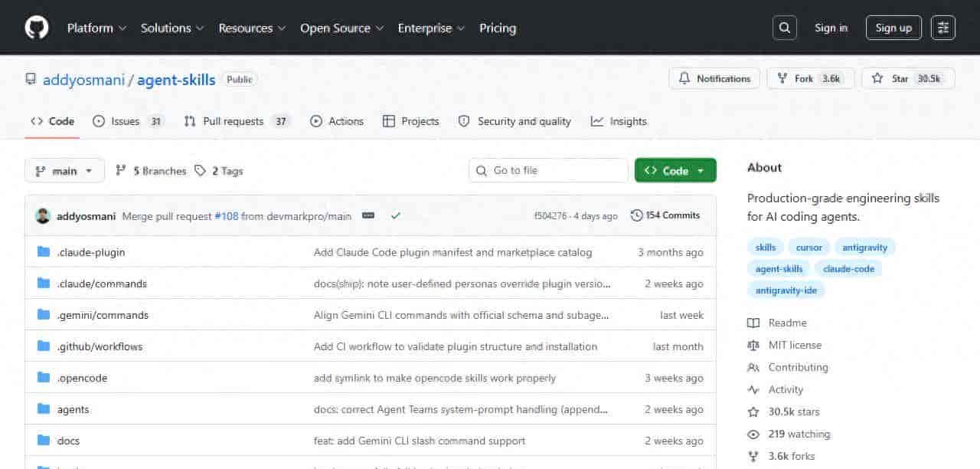980x469 pixels.
Task: Click the fork icon next to 3.6k forks
Action: pyautogui.click(x=753, y=456)
